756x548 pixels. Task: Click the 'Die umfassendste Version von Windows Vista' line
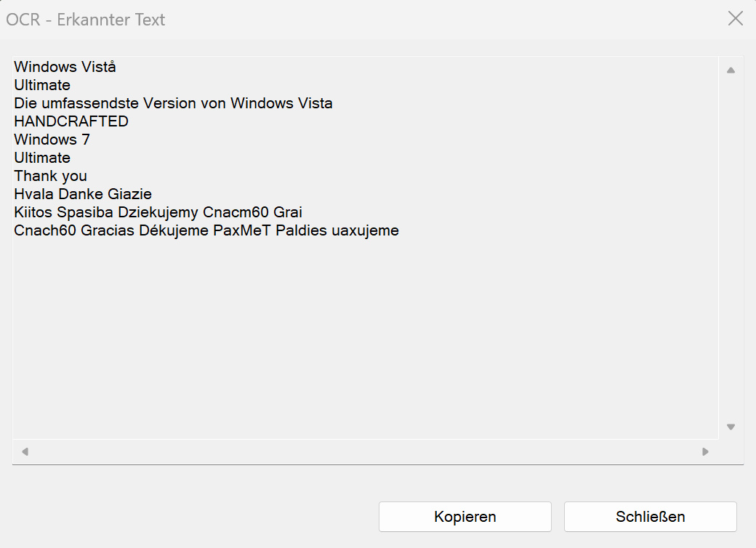173,103
